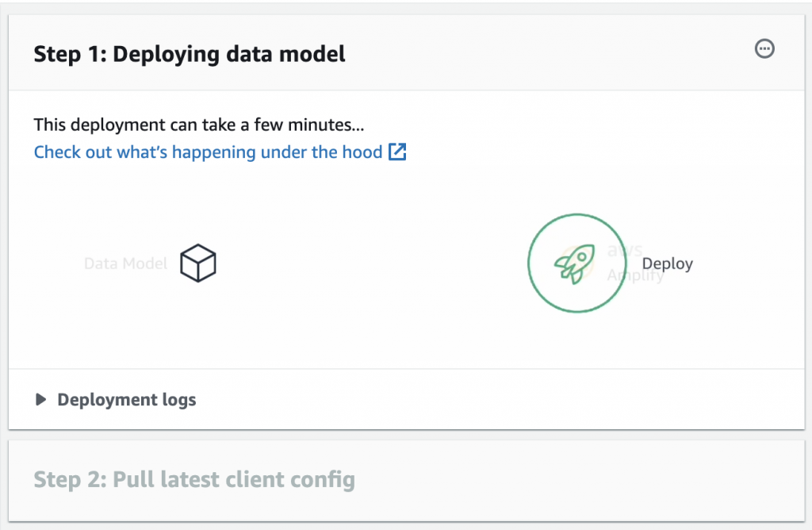The height and width of the screenshot is (530, 812).
Task: Click the external-link icon after the hood link
Action: click(x=397, y=152)
